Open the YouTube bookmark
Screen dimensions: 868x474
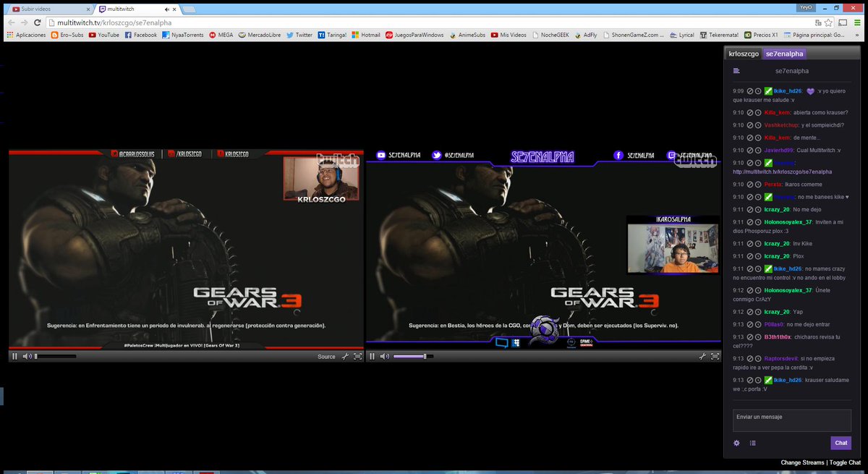104,35
